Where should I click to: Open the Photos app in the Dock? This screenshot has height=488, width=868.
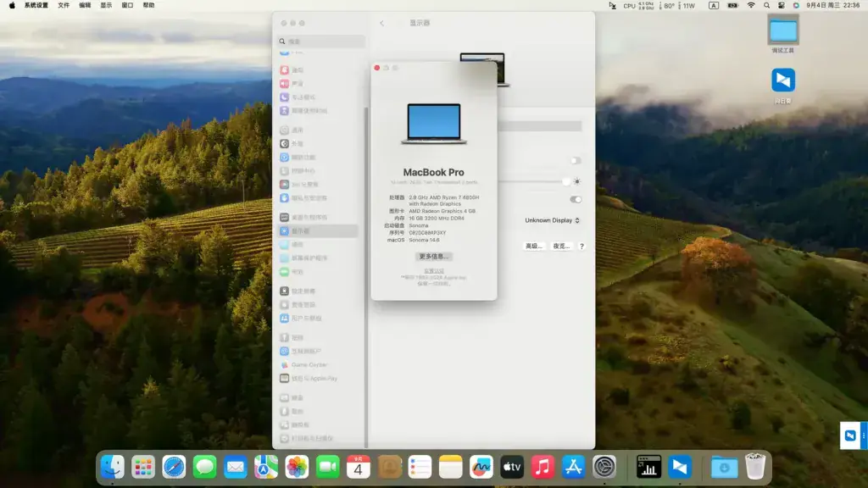(297, 468)
